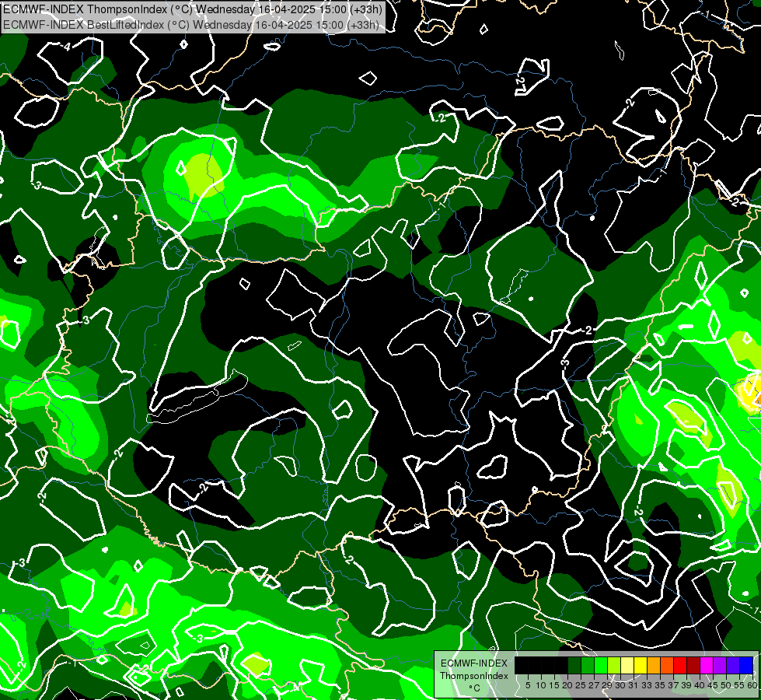This screenshot has width=761, height=700.
Task: Click legend tick value '50'
Action: point(726,685)
